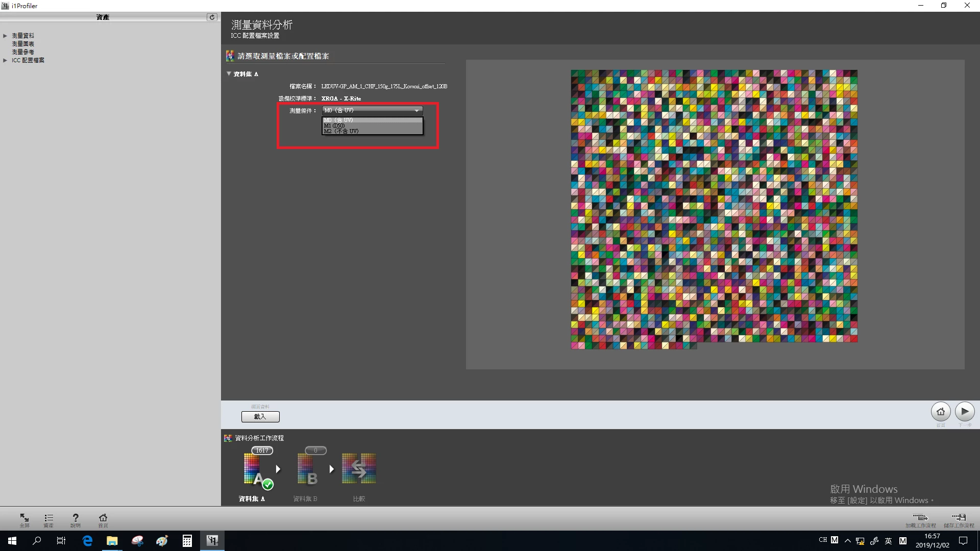Click the bottom-left home (首頁) icon
Viewport: 980px width, 551px height.
(x=103, y=518)
